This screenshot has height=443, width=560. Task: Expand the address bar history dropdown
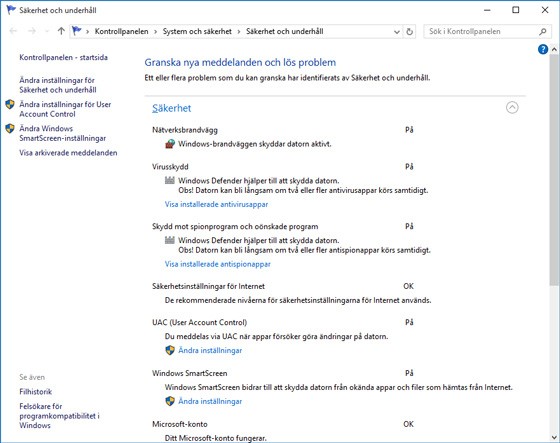pyautogui.click(x=396, y=32)
